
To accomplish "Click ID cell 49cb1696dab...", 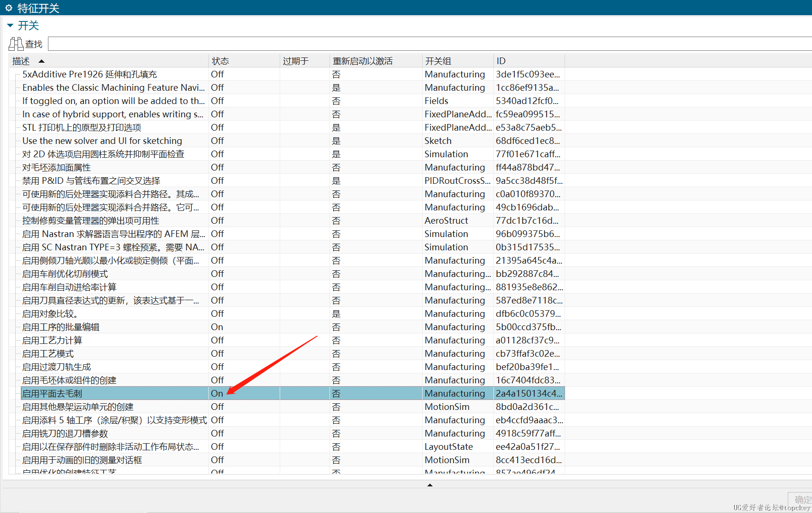I will click(x=528, y=207).
